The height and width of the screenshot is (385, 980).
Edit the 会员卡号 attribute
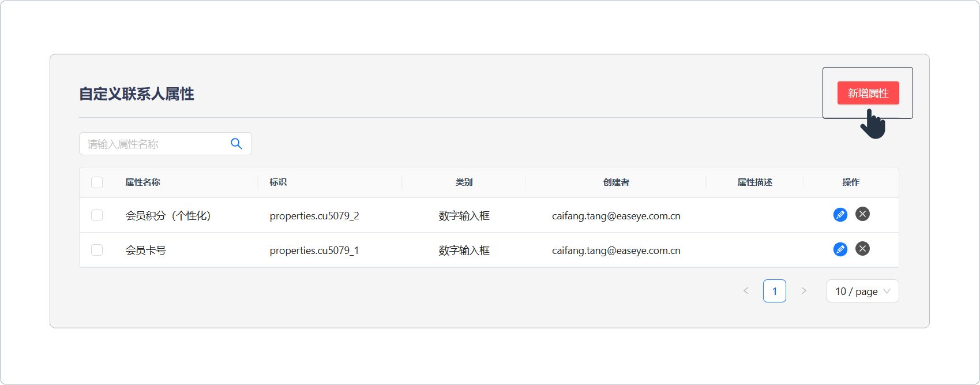click(x=840, y=249)
